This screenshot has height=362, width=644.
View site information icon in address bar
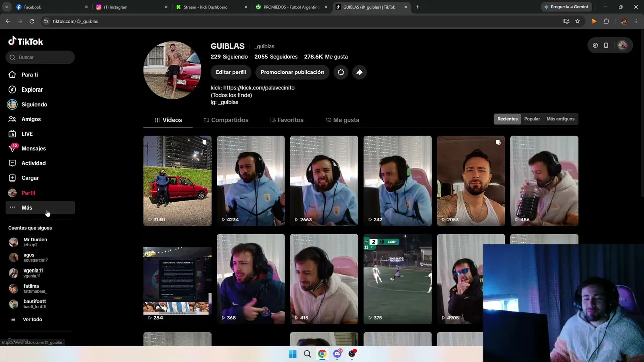(46, 21)
